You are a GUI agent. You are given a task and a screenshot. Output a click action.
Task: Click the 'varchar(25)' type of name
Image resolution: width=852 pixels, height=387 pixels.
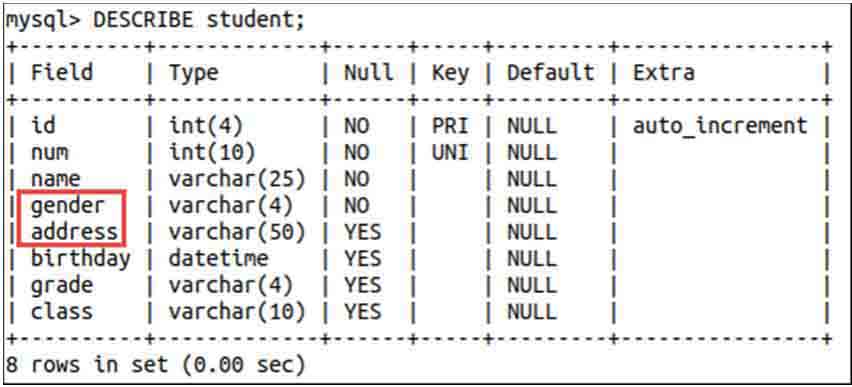pos(237,179)
